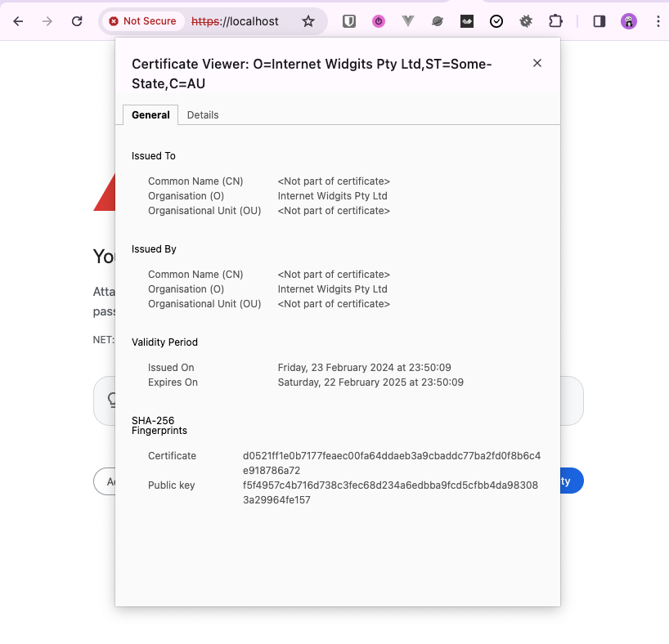Click the SHA-256 Fingerprints heading
The image size is (669, 644).
[x=159, y=426]
